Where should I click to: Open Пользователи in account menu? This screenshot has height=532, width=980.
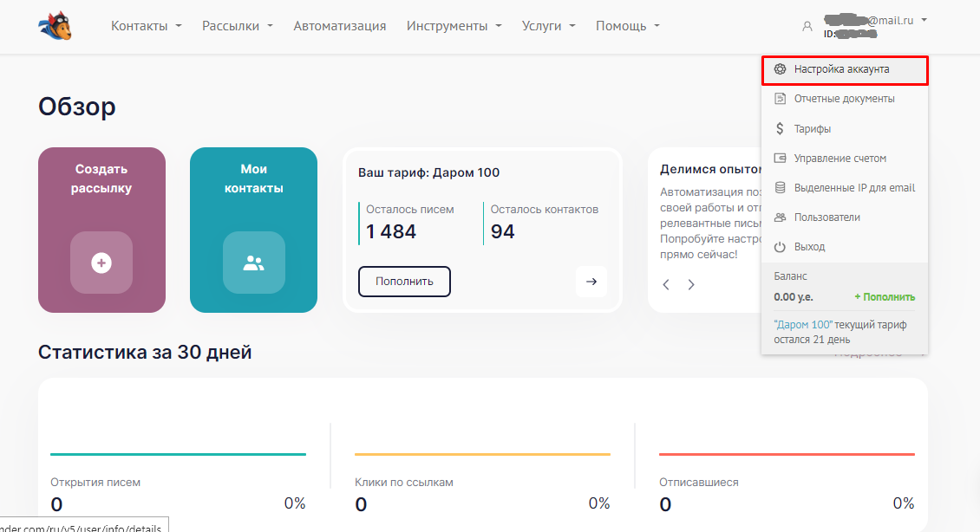click(845, 217)
